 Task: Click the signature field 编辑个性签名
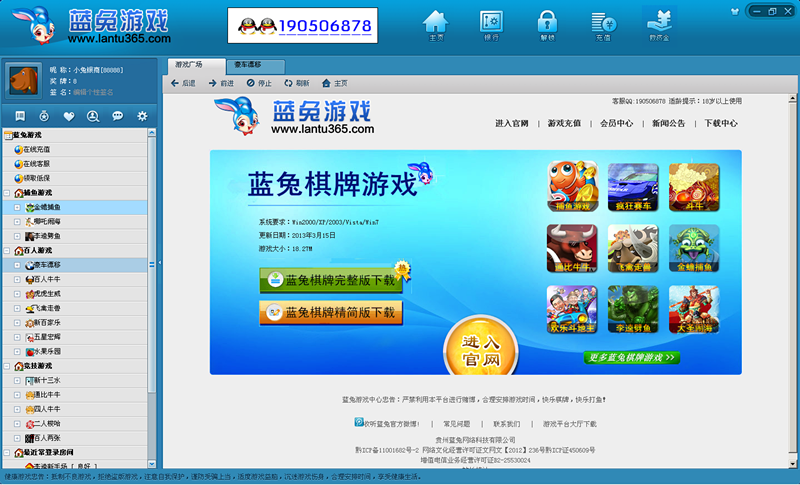[93, 92]
